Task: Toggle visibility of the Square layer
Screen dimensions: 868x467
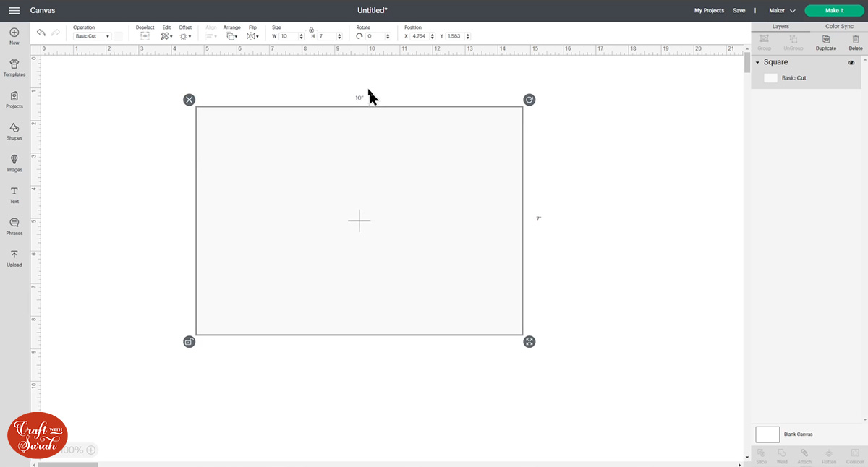Action: coord(851,63)
